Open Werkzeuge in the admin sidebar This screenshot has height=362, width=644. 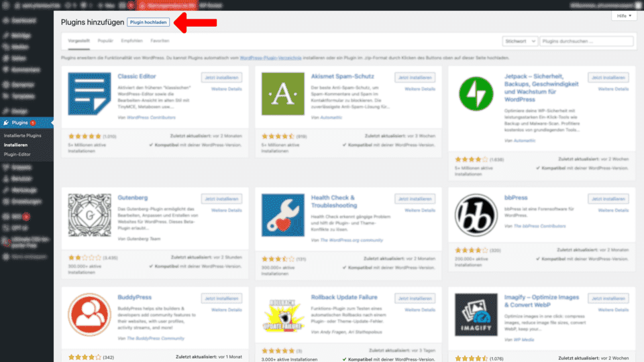click(x=24, y=190)
